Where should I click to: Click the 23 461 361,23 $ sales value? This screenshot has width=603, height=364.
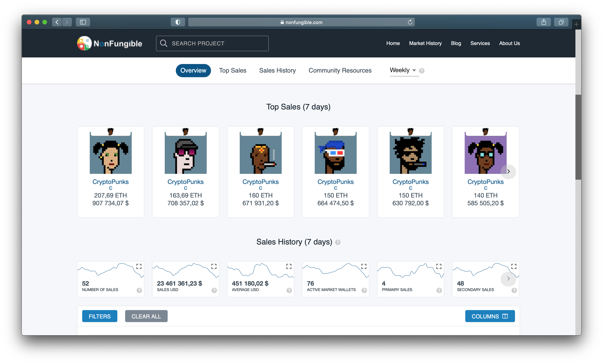pyautogui.click(x=179, y=283)
